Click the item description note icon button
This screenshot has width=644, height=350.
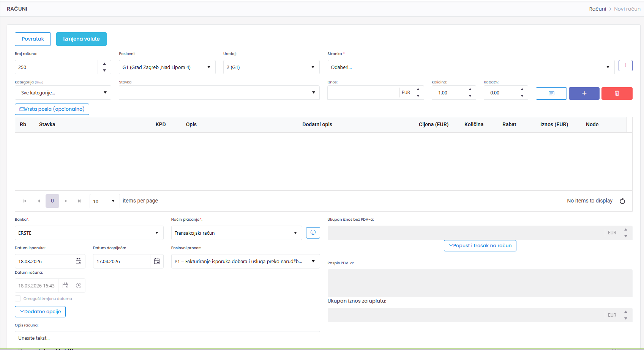click(551, 93)
